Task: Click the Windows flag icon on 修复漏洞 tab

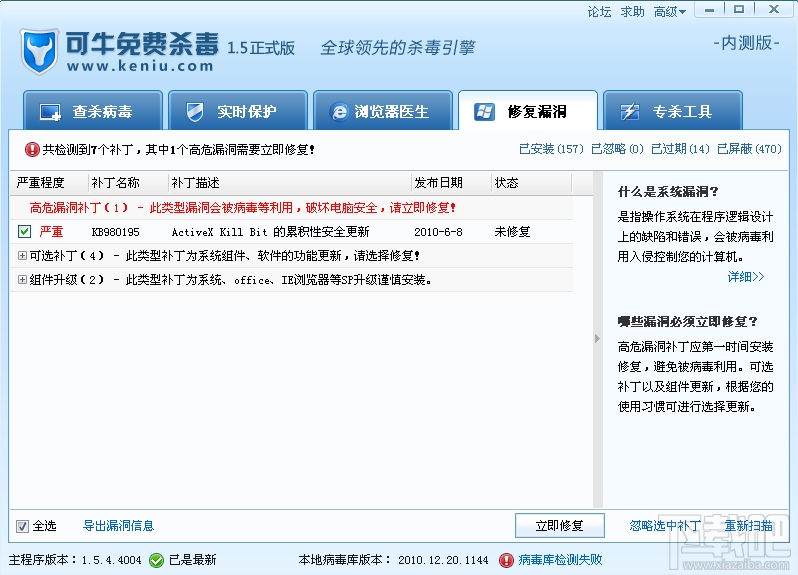Action: 484,112
